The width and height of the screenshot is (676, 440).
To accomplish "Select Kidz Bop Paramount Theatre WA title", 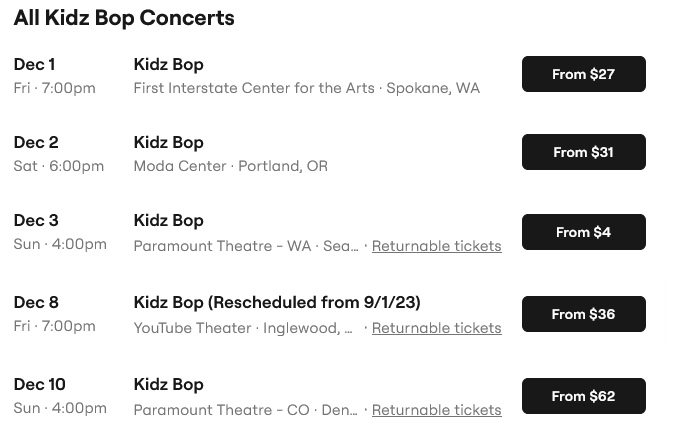I will [x=168, y=220].
